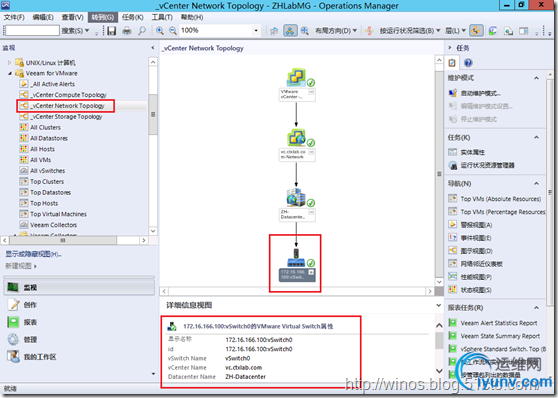This screenshot has height=398, width=558.
Task: Expand the vSwitch node plus box
Action: (311, 272)
